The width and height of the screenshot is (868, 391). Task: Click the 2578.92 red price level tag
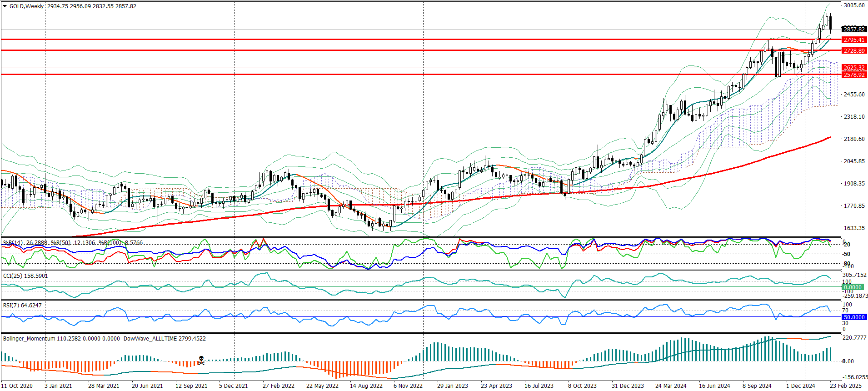coord(854,75)
